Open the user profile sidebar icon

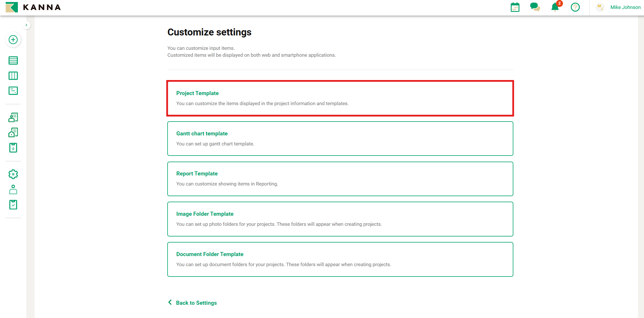point(13,190)
